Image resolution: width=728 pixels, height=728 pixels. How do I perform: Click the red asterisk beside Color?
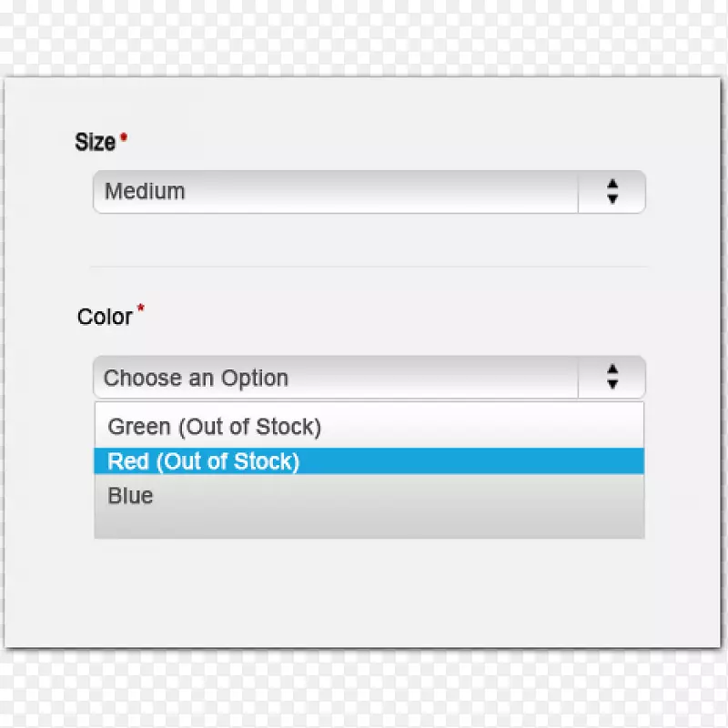pyautogui.click(x=140, y=309)
